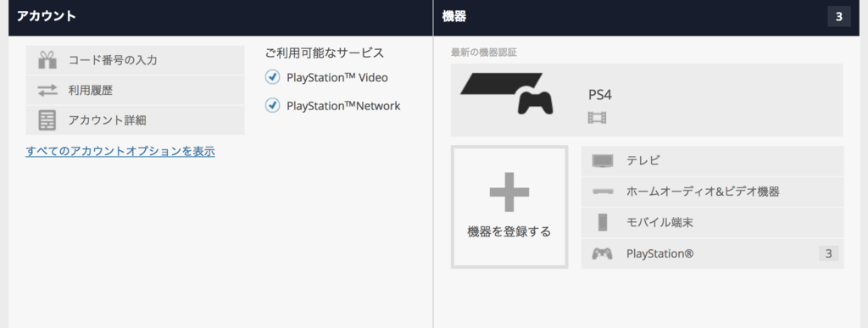Click the audio device icon beside ホームオーディオ&ビデオ機器
868x328 pixels.
tap(603, 192)
